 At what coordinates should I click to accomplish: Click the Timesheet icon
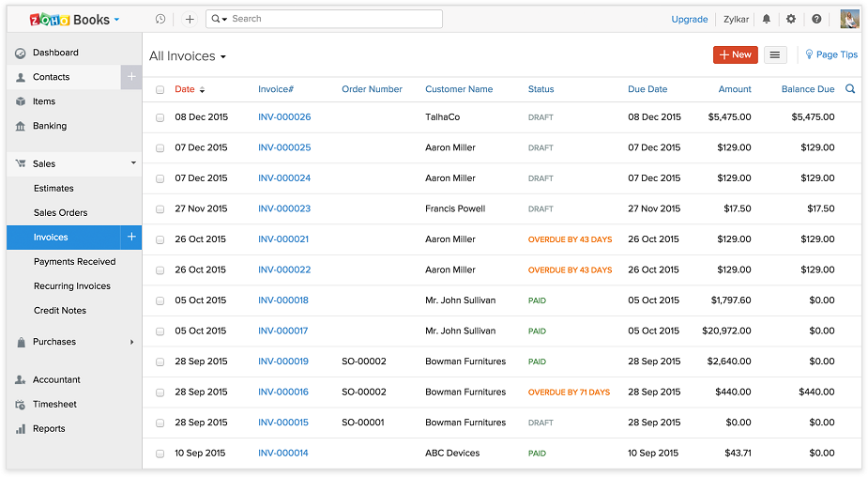tap(21, 405)
